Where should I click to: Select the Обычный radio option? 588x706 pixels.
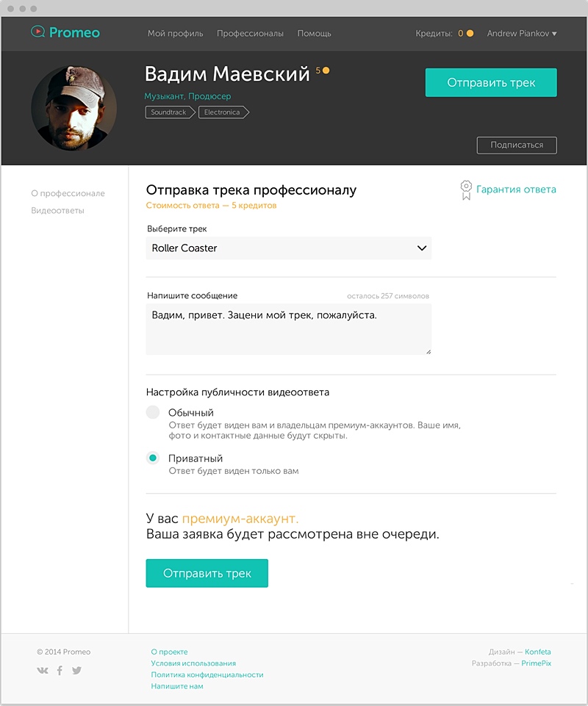(x=153, y=412)
